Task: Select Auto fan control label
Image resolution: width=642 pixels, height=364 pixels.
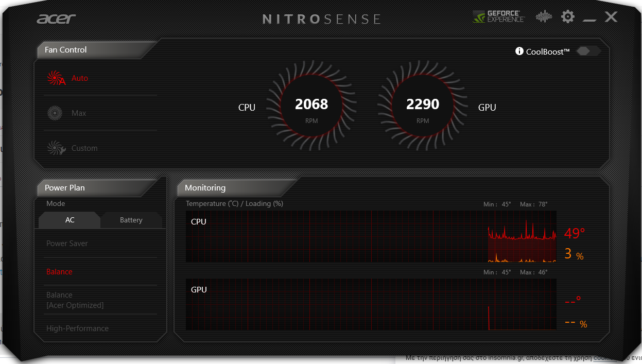Action: tap(80, 78)
